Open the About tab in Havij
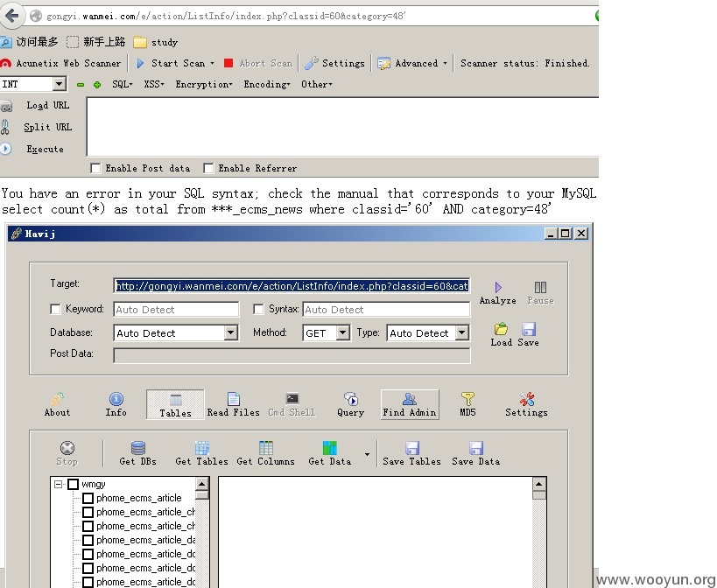Viewport: 717px width, 588px height. pyautogui.click(x=57, y=405)
